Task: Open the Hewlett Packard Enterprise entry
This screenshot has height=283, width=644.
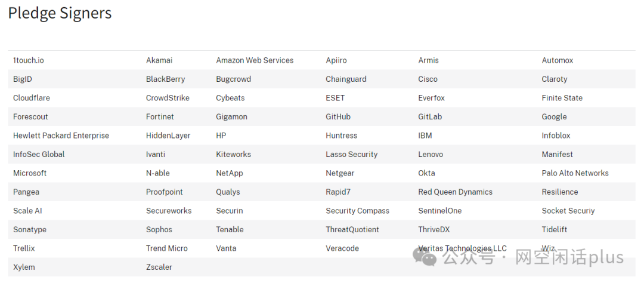Action: coord(61,136)
